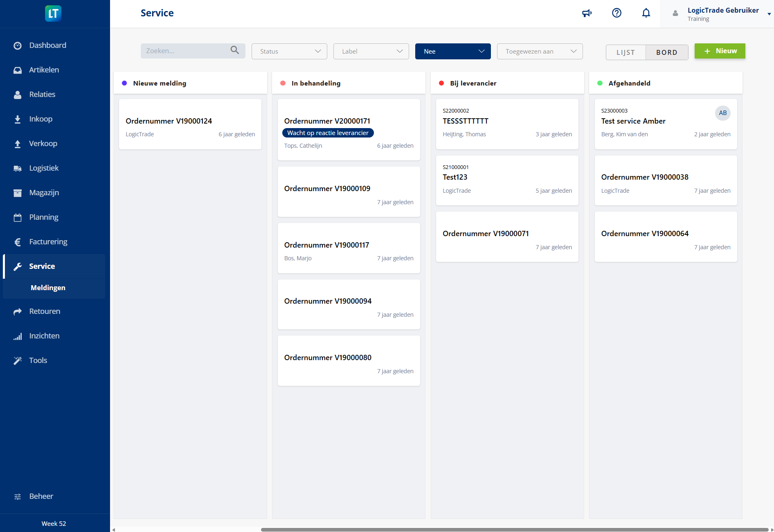Toggle the active Nee filter
This screenshot has width=774, height=532.
452,51
